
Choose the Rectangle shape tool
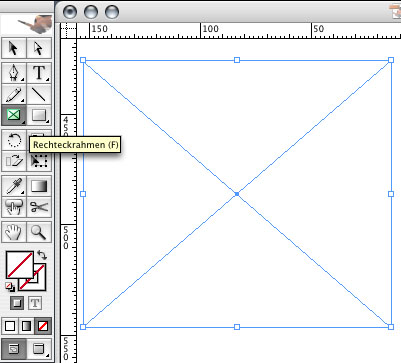click(x=39, y=115)
